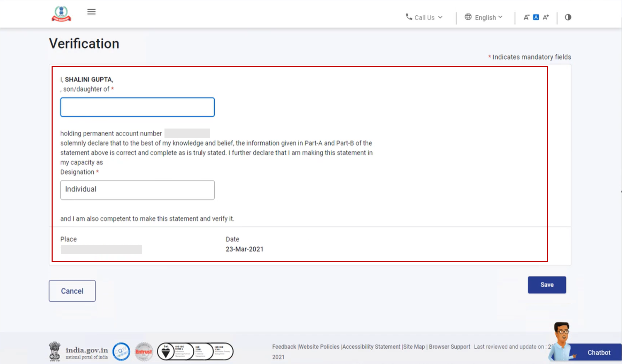The height and width of the screenshot is (364, 622).
Task: Click the Entrust security seal
Action: pyautogui.click(x=144, y=351)
